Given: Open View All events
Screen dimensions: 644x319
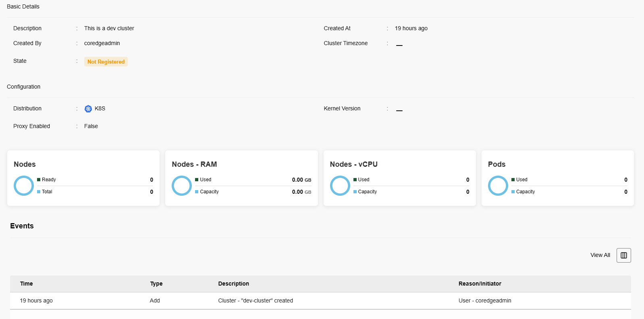Looking at the screenshot, I should click(x=600, y=255).
